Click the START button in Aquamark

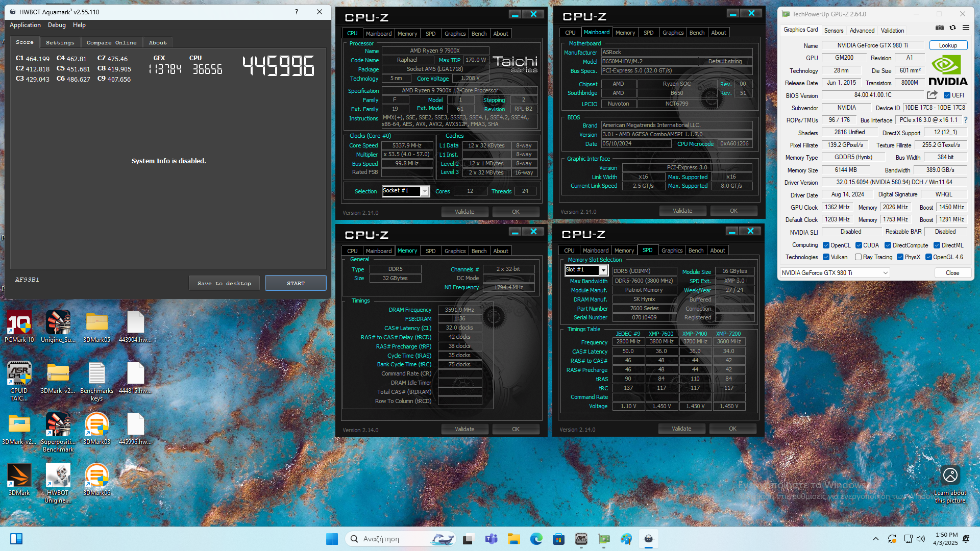pos(296,283)
